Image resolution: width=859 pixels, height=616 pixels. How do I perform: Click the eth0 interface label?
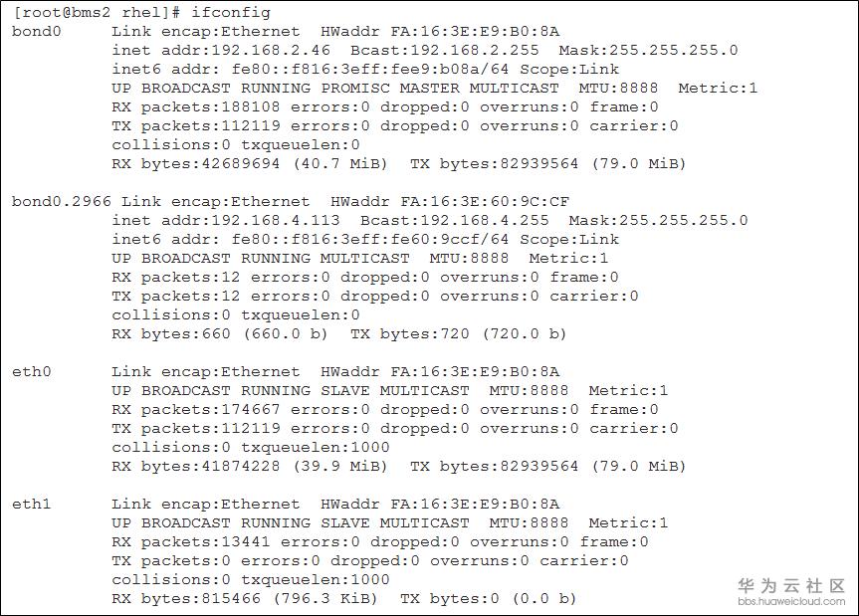[32, 371]
